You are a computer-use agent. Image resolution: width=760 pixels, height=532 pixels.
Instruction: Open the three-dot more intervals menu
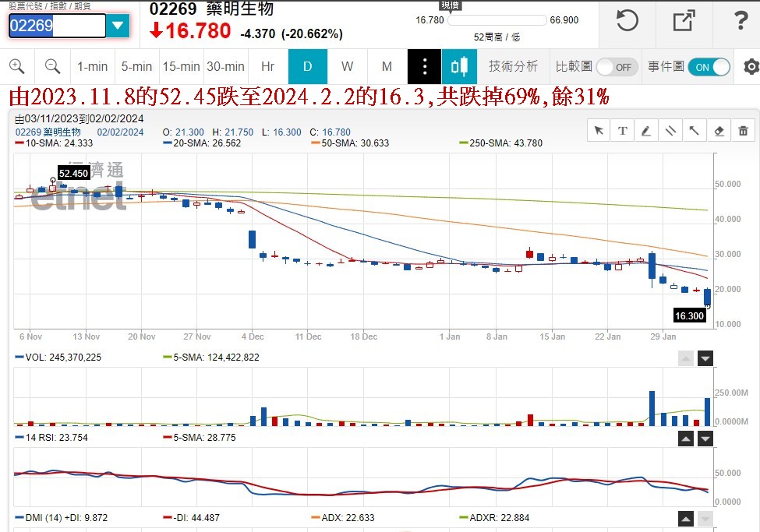[424, 66]
